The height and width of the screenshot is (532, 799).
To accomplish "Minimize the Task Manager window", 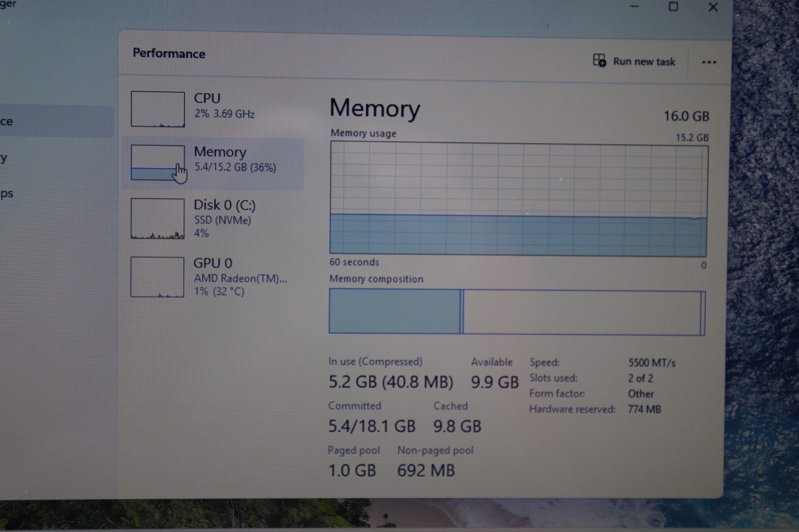I will [x=634, y=6].
